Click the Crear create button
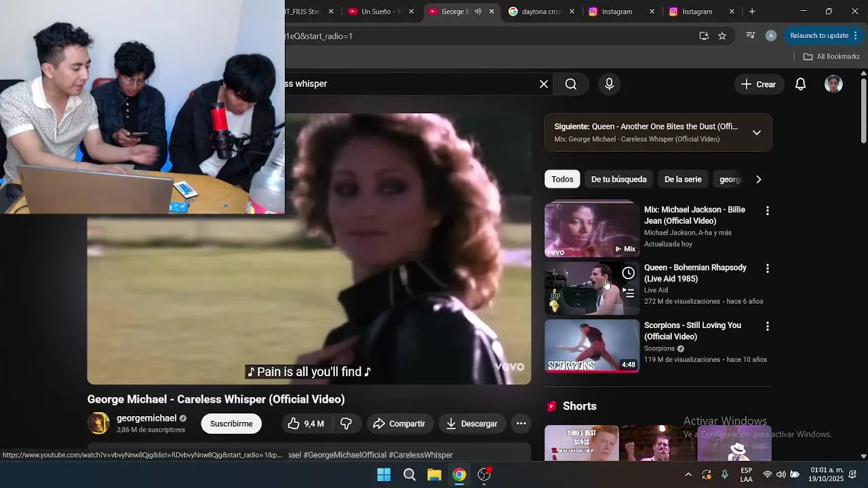 tap(758, 84)
